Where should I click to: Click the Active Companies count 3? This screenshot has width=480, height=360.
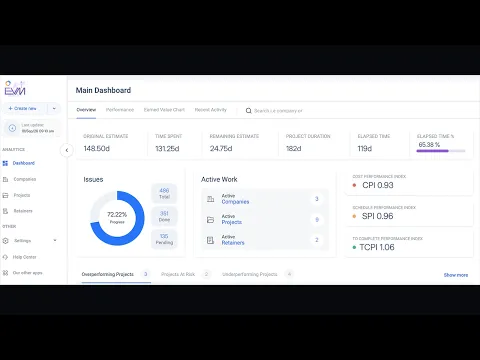(317, 199)
